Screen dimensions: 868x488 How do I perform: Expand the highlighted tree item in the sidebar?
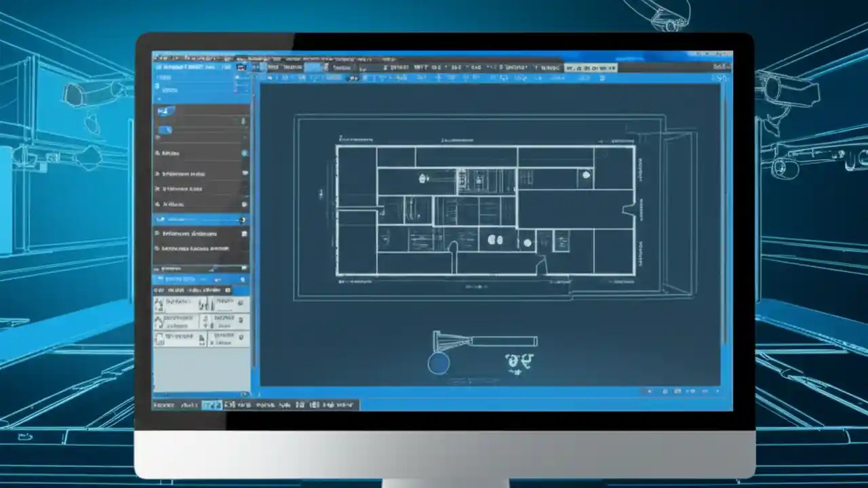coord(160,219)
